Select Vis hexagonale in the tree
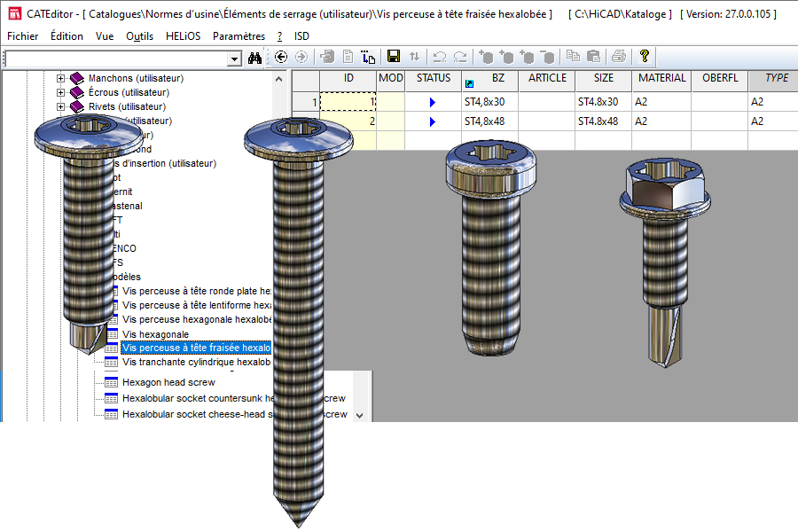The height and width of the screenshot is (532, 798). (155, 334)
